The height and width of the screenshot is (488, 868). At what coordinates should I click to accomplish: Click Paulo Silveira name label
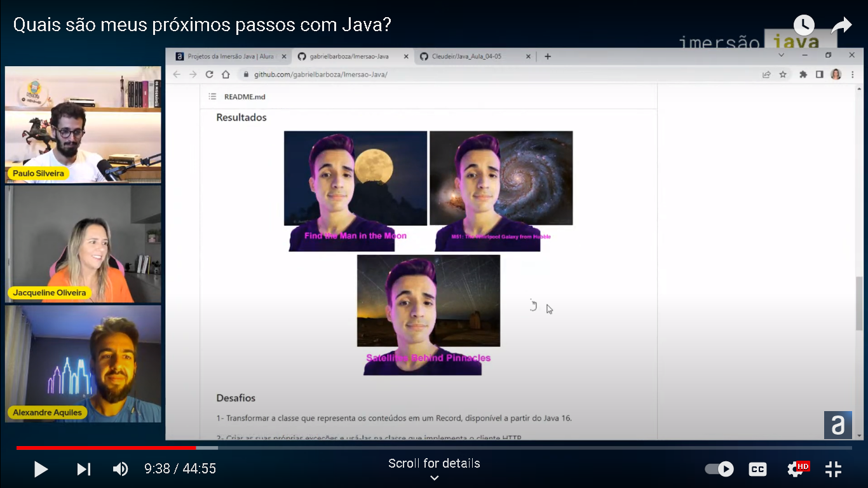39,173
